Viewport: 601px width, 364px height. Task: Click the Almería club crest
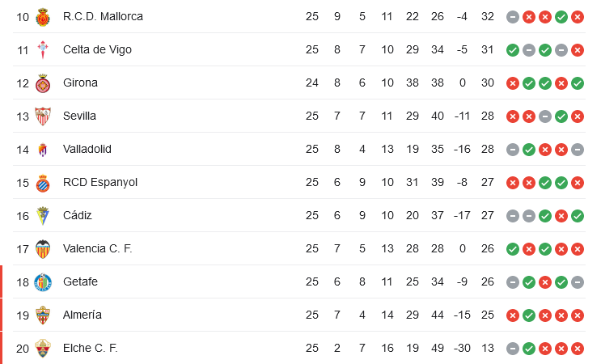tap(43, 315)
